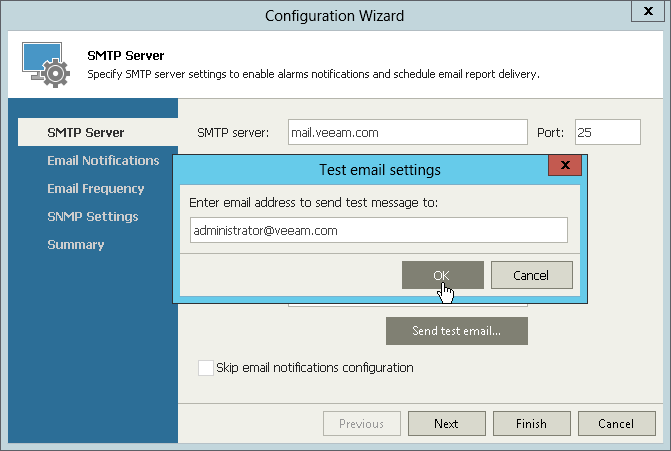This screenshot has width=671, height=451.
Task: Select SMTP Server step in sidebar
Action: (86, 132)
